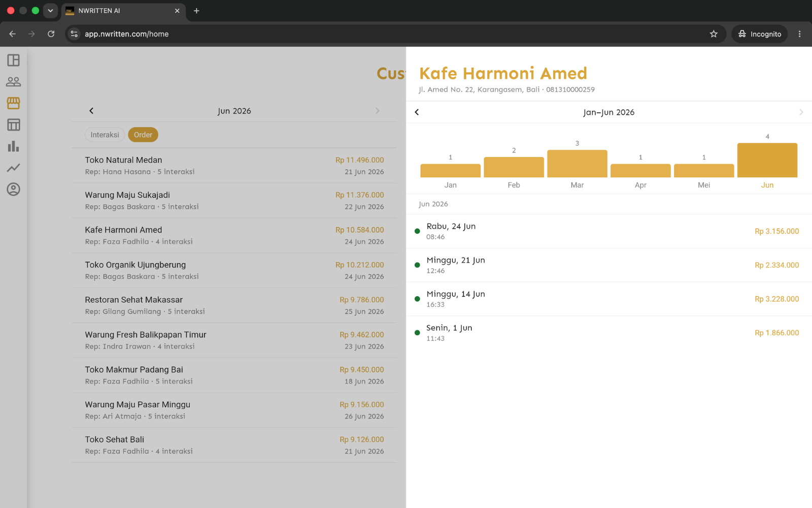Image resolution: width=812 pixels, height=508 pixels.
Task: Open order from Rabu, 24 Jun
Action: 609,231
